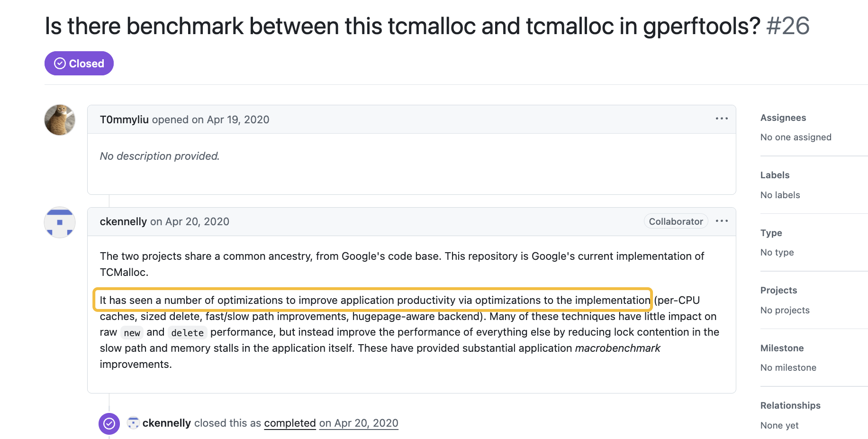Open T0mmyliu's cat avatar profile
The image size is (868, 439).
pyautogui.click(x=60, y=120)
